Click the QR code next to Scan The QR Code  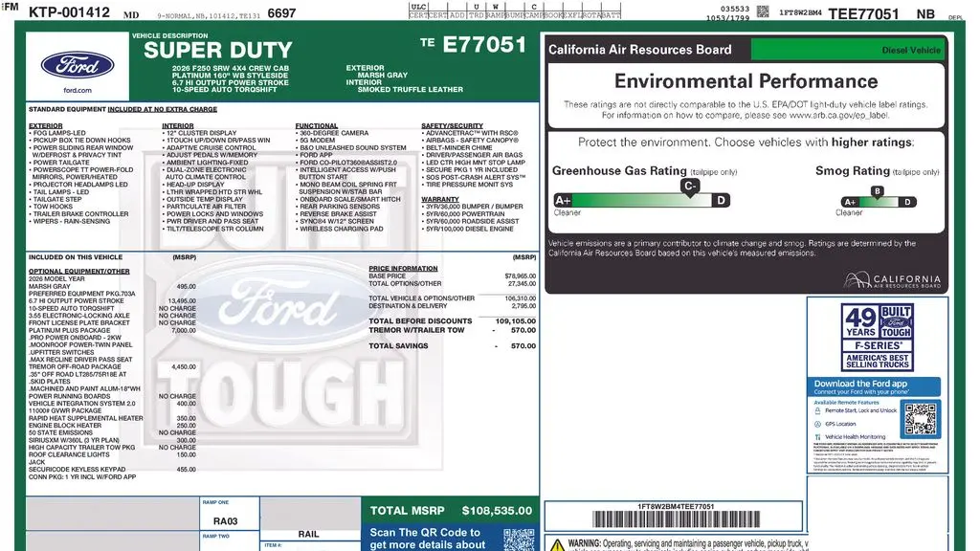520,540
